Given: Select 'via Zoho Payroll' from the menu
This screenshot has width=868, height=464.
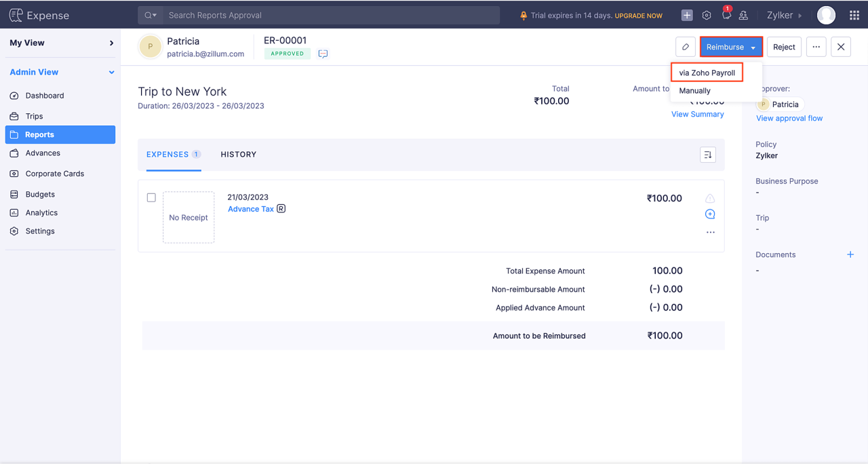Looking at the screenshot, I should click(706, 72).
